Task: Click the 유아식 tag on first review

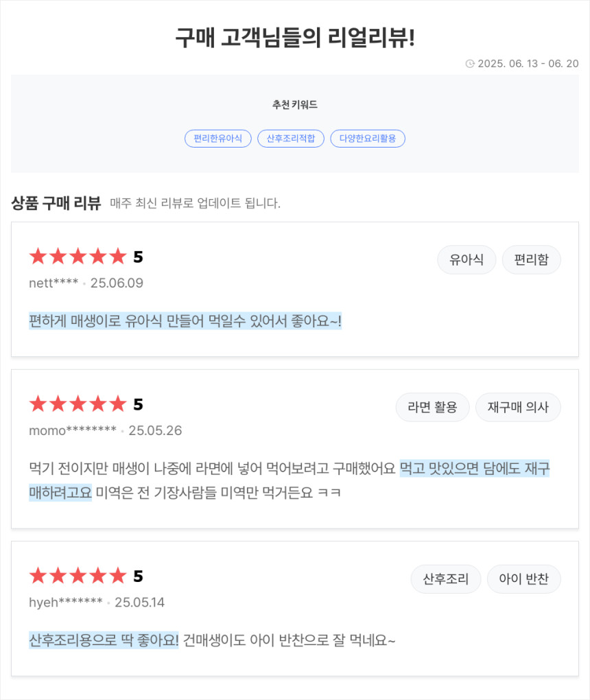Action: (467, 260)
